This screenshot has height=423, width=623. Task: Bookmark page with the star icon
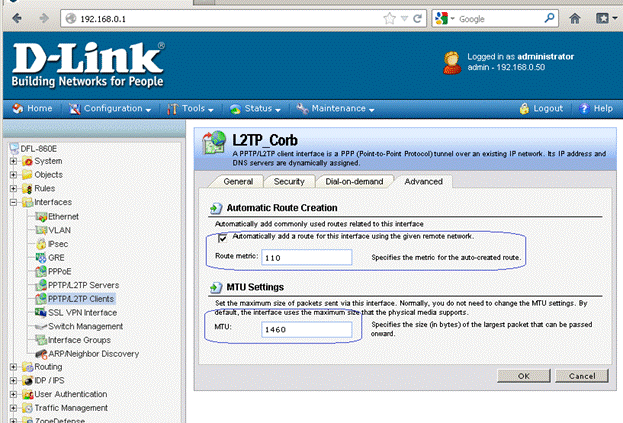pyautogui.click(x=389, y=18)
